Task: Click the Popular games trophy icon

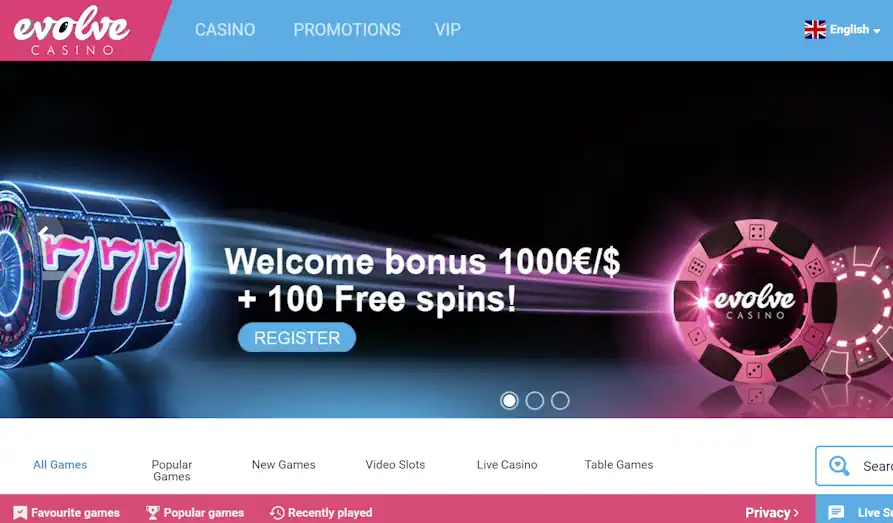Action: point(153,513)
